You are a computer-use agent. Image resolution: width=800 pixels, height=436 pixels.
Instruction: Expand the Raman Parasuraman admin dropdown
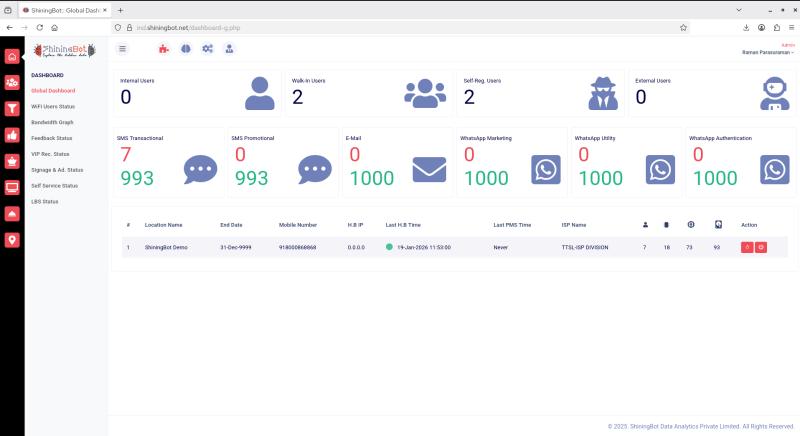(768, 52)
